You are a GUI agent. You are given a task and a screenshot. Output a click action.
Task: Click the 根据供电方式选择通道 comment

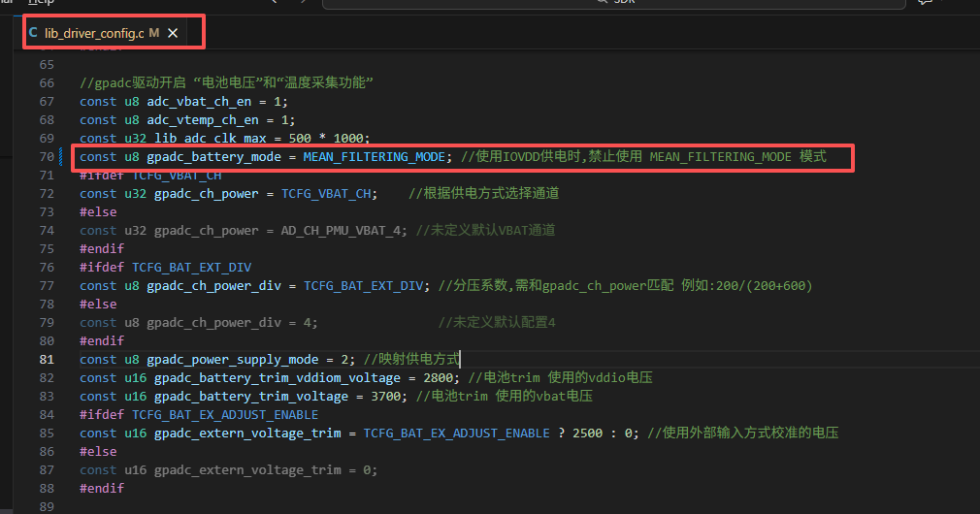pos(484,194)
